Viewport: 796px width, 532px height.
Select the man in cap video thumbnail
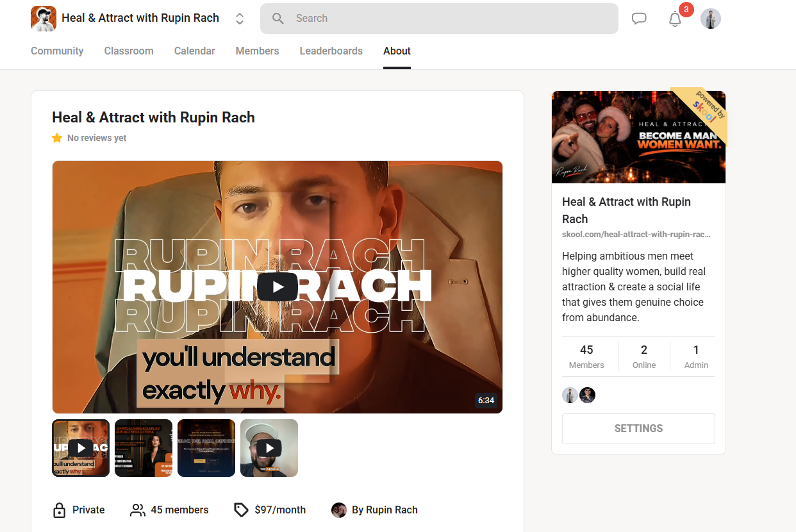coord(269,448)
